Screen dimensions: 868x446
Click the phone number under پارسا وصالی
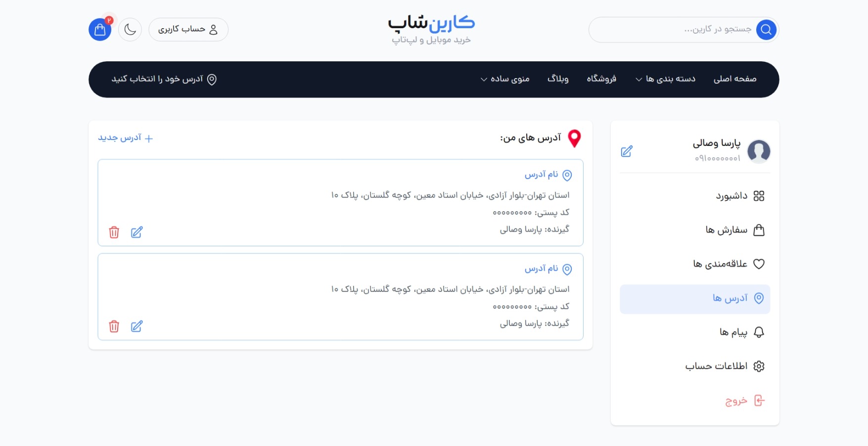(717, 158)
